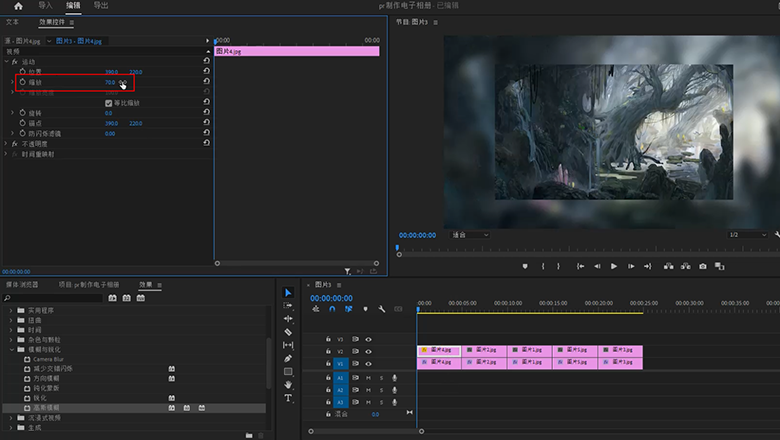Create new custom bin in Effects panel
The width and height of the screenshot is (780, 440).
point(249,436)
